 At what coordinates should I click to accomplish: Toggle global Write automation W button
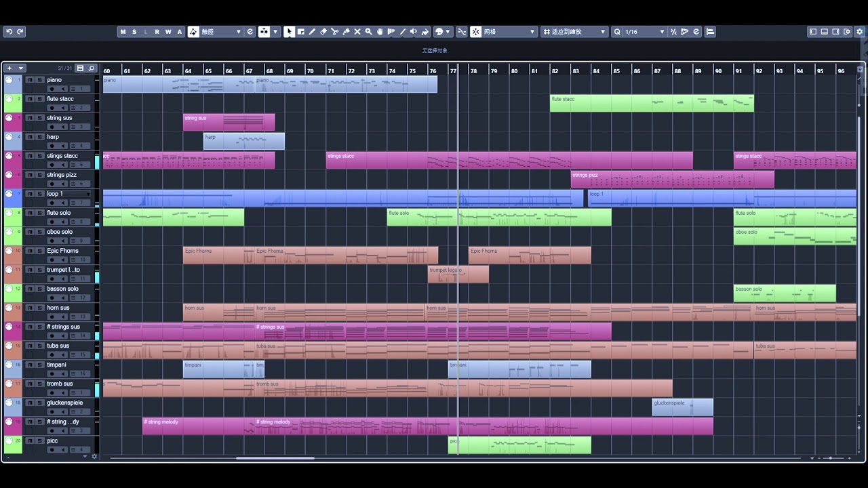click(168, 32)
